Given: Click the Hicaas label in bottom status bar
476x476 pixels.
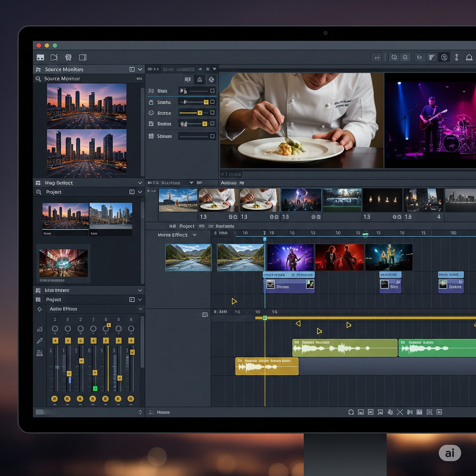Looking at the screenshot, I should (163, 412).
